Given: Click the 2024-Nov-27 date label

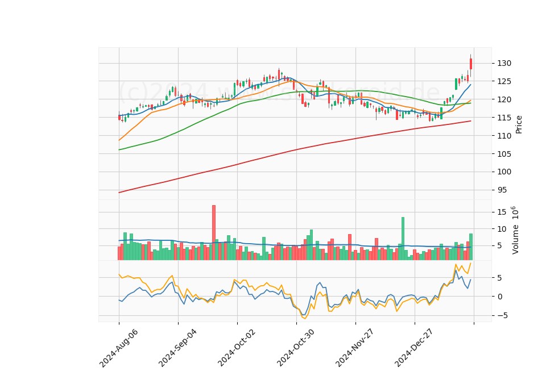Looking at the screenshot, I should [x=355, y=348].
